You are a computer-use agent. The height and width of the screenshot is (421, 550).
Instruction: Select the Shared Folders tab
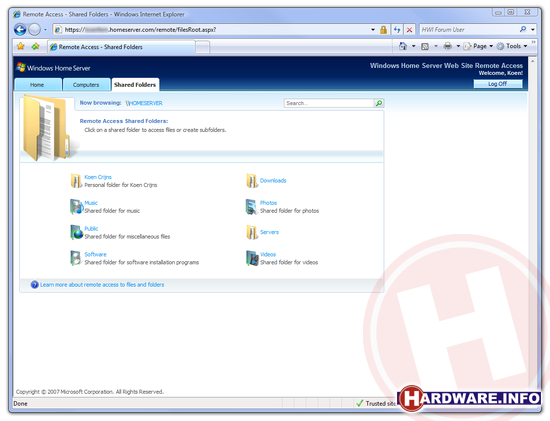click(x=135, y=85)
